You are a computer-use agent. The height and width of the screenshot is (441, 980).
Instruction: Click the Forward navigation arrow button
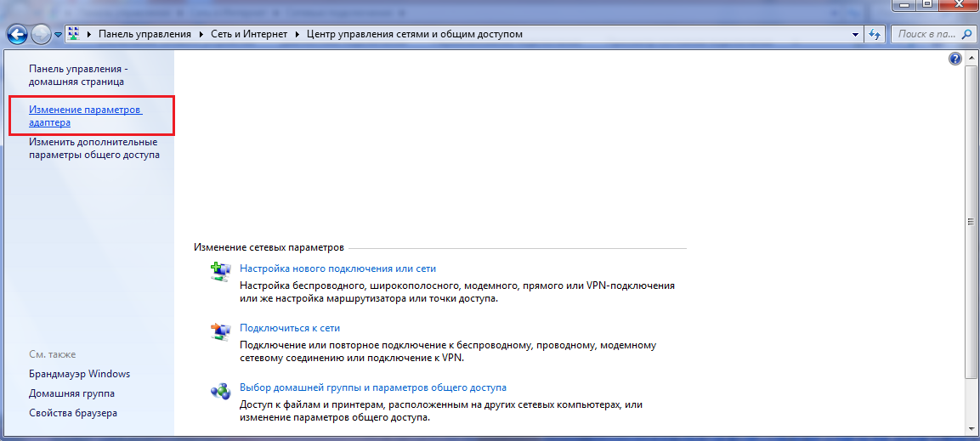(x=41, y=34)
